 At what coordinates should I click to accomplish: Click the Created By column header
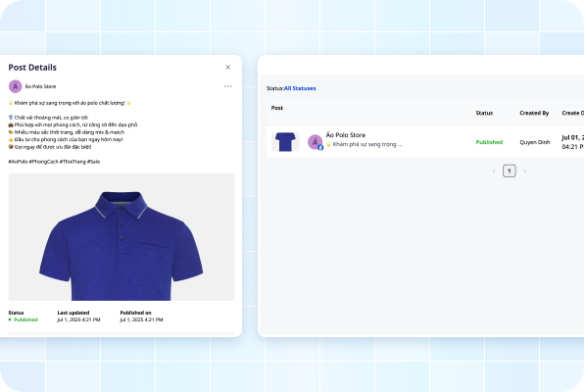click(x=534, y=113)
